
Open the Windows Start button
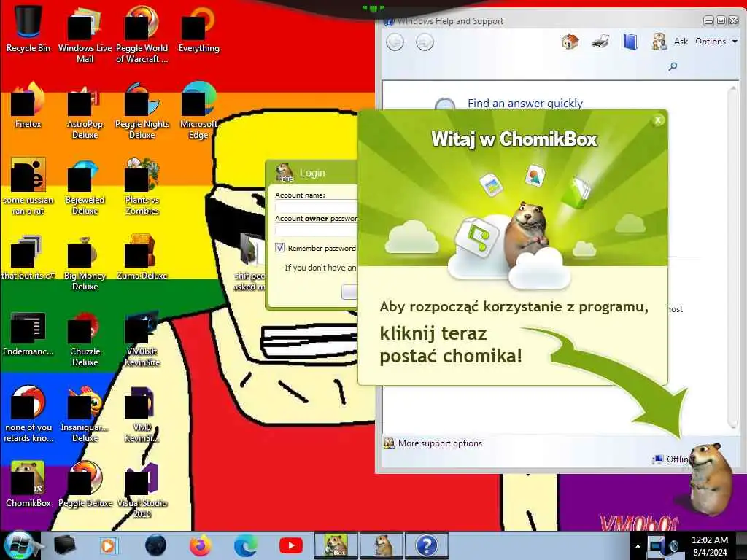[x=19, y=545]
